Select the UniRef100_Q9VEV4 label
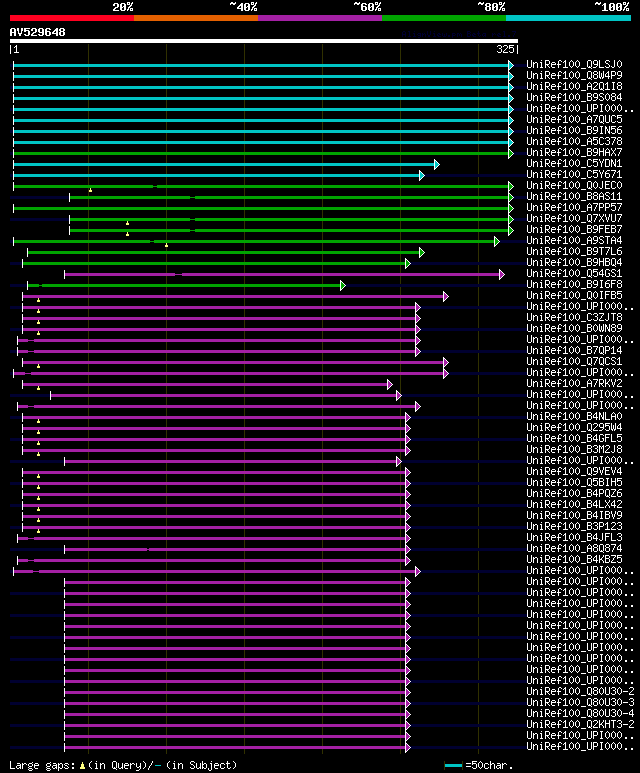Screen dimensions: 640x773 [x=574, y=472]
